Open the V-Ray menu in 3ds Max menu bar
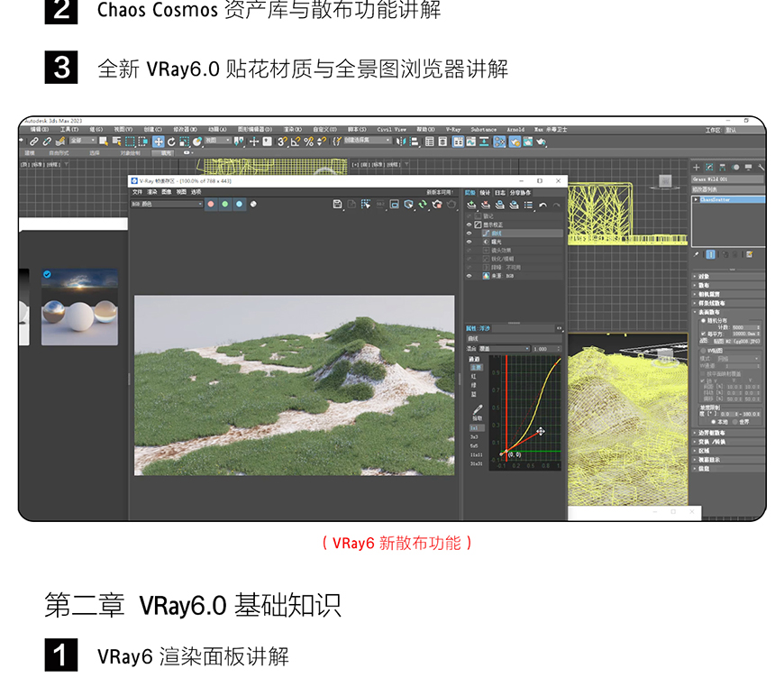The height and width of the screenshot is (696, 784). tap(453, 130)
